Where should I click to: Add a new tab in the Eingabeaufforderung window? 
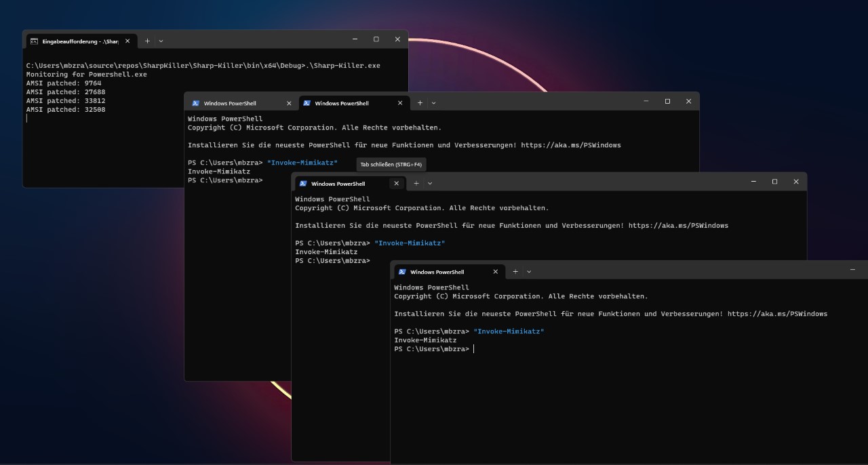coord(147,41)
